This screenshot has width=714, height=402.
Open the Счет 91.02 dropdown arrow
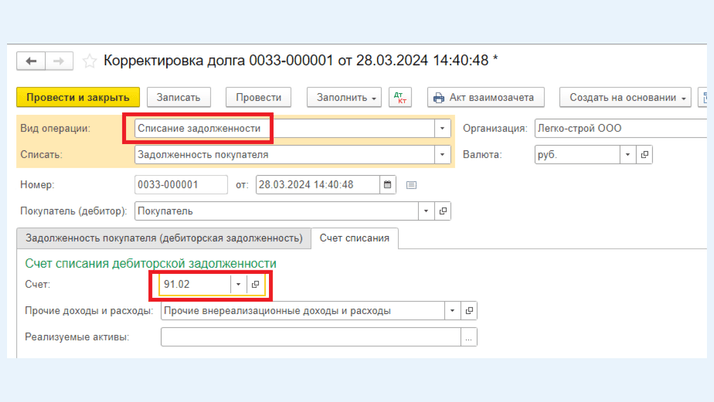[238, 285]
